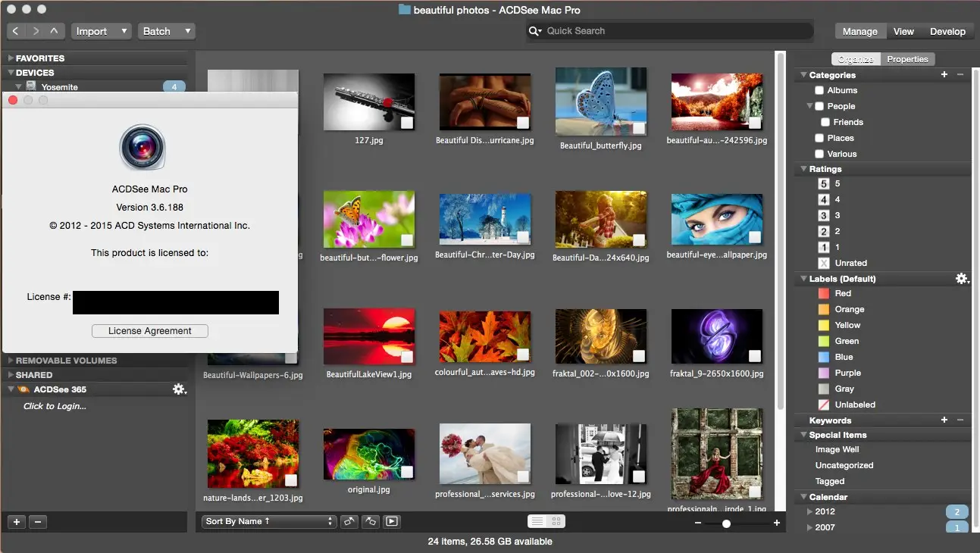Open the ACDSee 365 gear menu
Image resolution: width=980 pixels, height=553 pixels.
(179, 389)
